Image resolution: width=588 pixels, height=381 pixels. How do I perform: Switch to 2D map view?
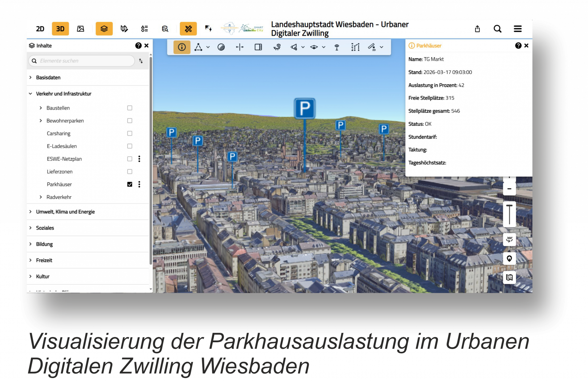tap(40, 29)
